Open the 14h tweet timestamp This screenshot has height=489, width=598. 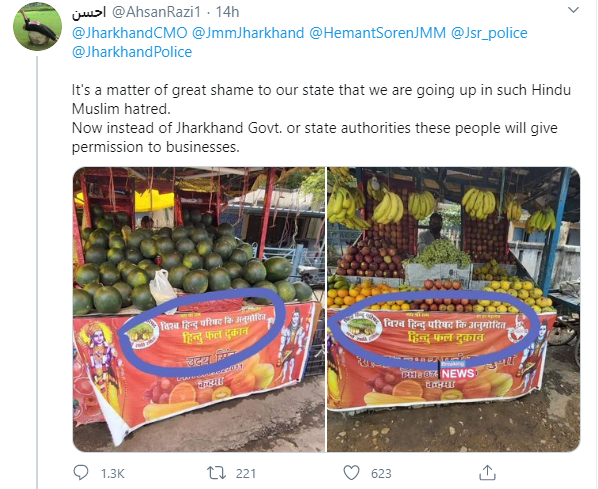227,12
